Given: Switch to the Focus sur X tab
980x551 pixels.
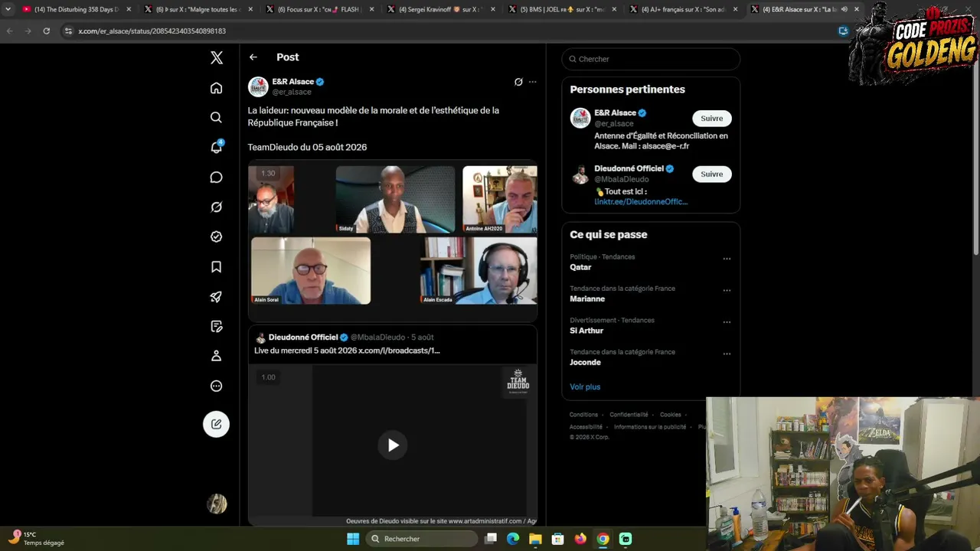Looking at the screenshot, I should point(320,9).
